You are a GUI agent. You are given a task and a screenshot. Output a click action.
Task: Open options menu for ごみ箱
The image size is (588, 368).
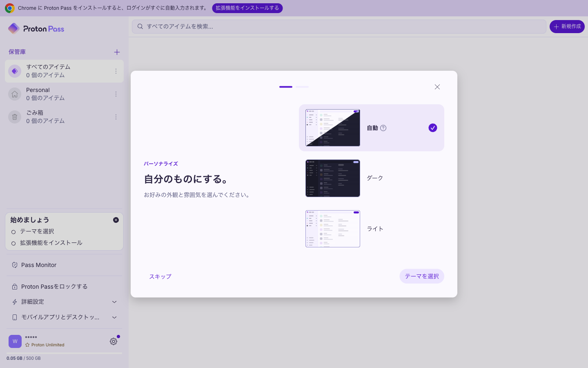point(116,117)
